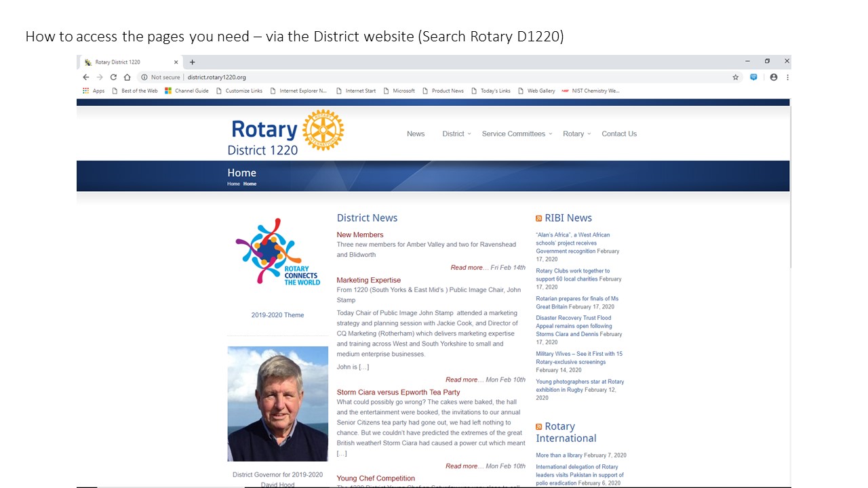This screenshot has height=488, width=868.
Task: Open a new browser tab
Action: (193, 62)
